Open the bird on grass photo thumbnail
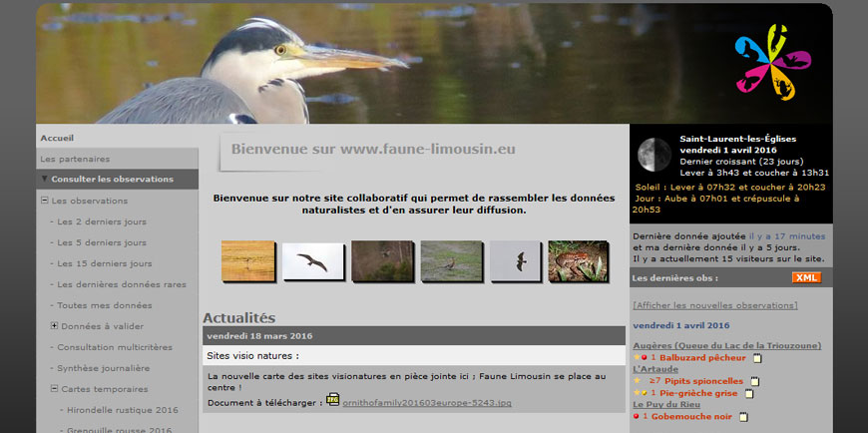 coord(451,260)
